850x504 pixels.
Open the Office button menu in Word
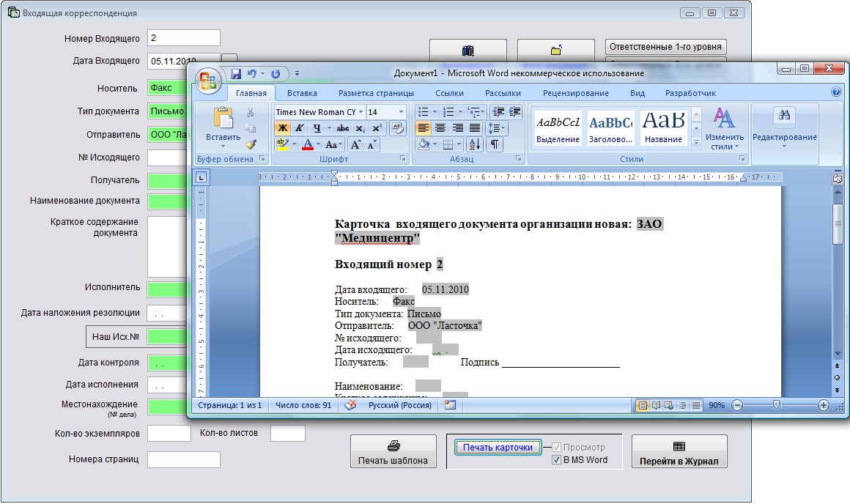click(208, 81)
